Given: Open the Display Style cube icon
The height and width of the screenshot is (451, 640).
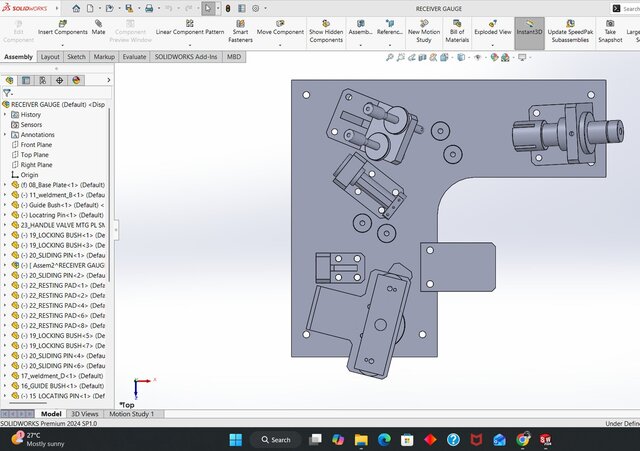Looking at the screenshot, I should pos(461,58).
